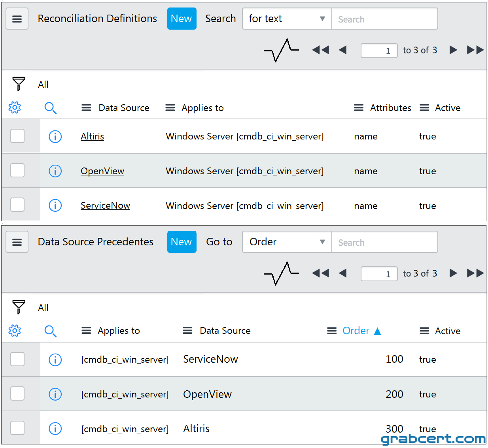The image size is (488, 448).
Task: Open personalize list gear in Data Source Precedentes
Action: point(15,331)
